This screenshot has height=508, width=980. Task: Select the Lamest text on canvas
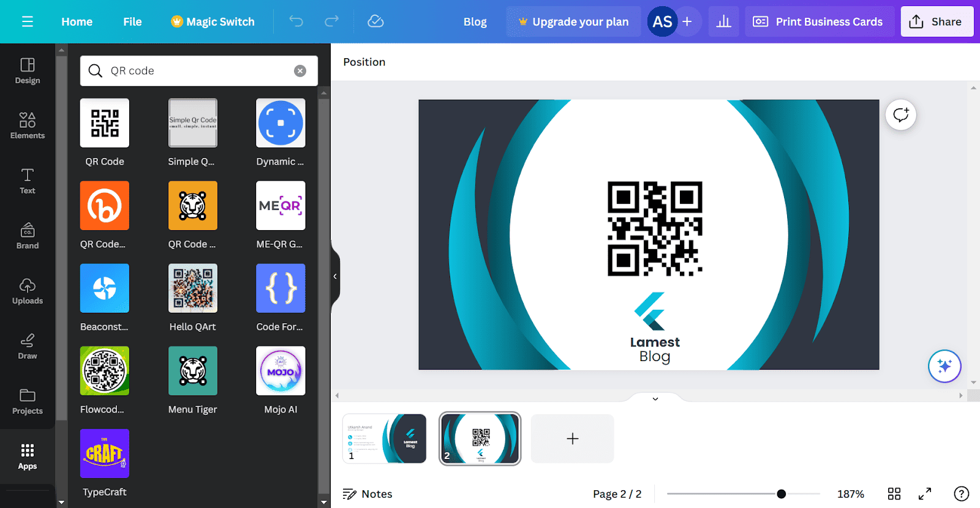coord(655,342)
